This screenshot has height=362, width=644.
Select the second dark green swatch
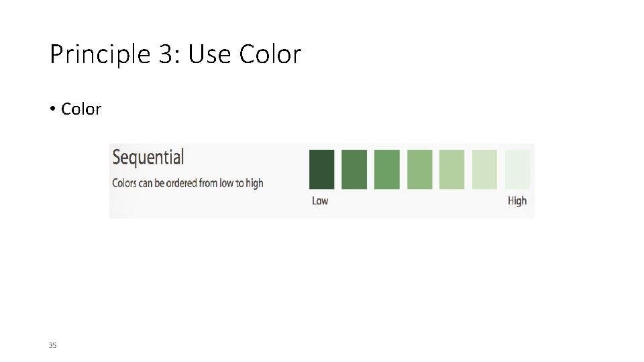[x=354, y=169]
